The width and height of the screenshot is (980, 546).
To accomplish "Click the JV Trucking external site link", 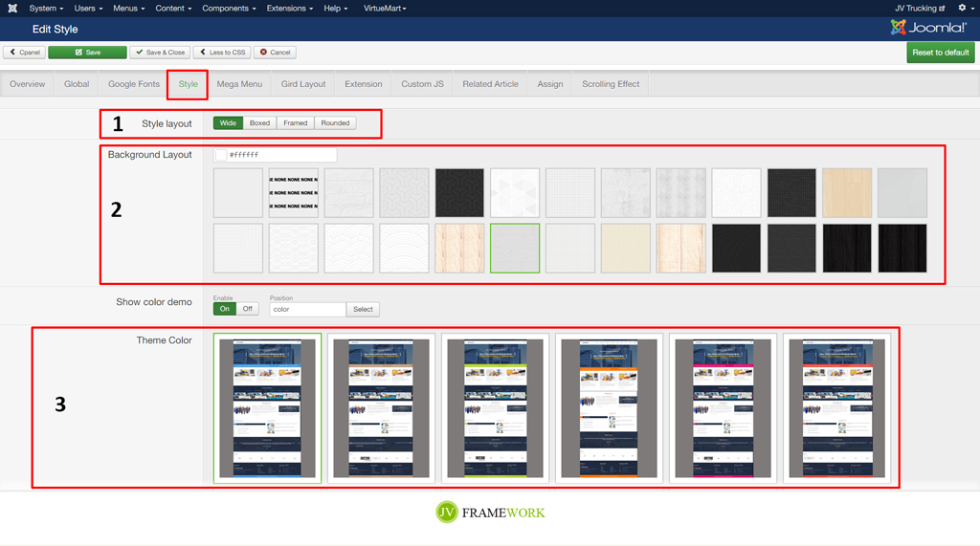I will pos(920,9).
